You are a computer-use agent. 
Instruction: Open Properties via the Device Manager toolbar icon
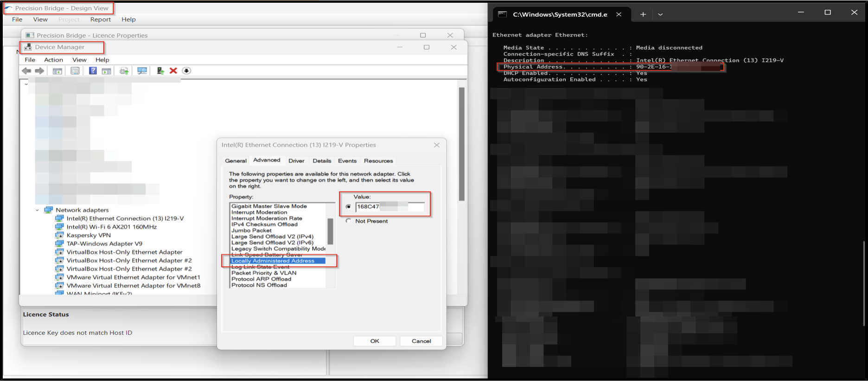(75, 70)
